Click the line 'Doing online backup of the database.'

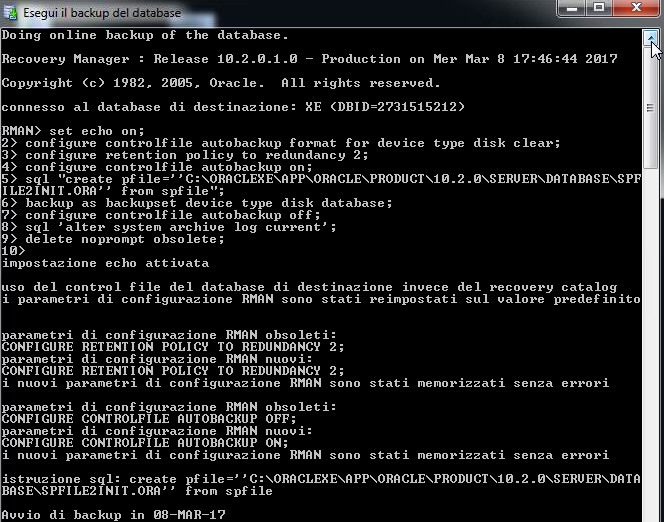tap(145, 35)
